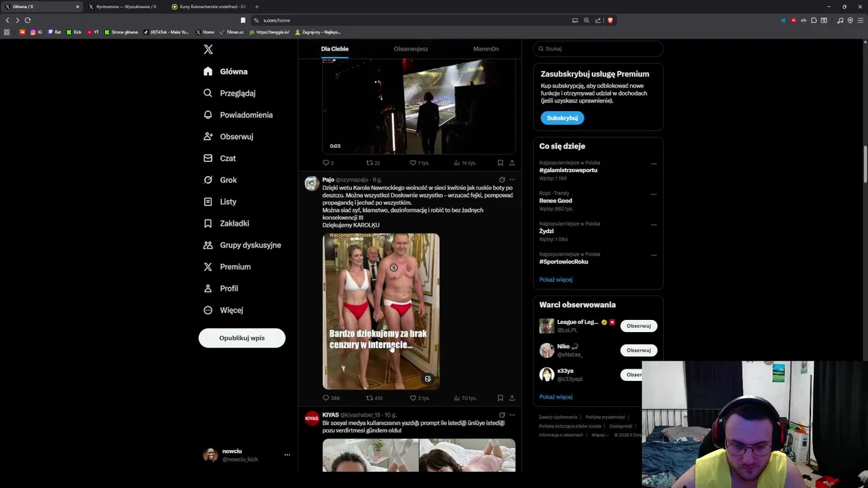Switch to the Mamm0n tab
The image size is (868, 488).
click(x=486, y=49)
